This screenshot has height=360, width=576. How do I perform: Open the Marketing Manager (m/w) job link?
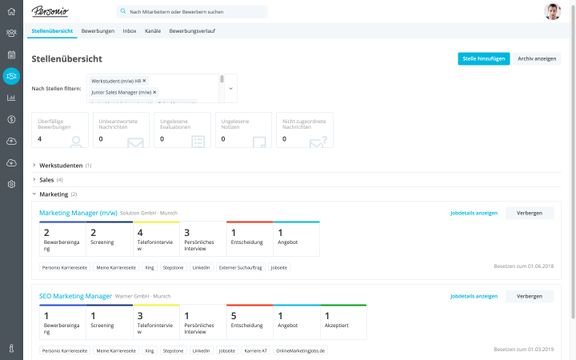(x=78, y=213)
